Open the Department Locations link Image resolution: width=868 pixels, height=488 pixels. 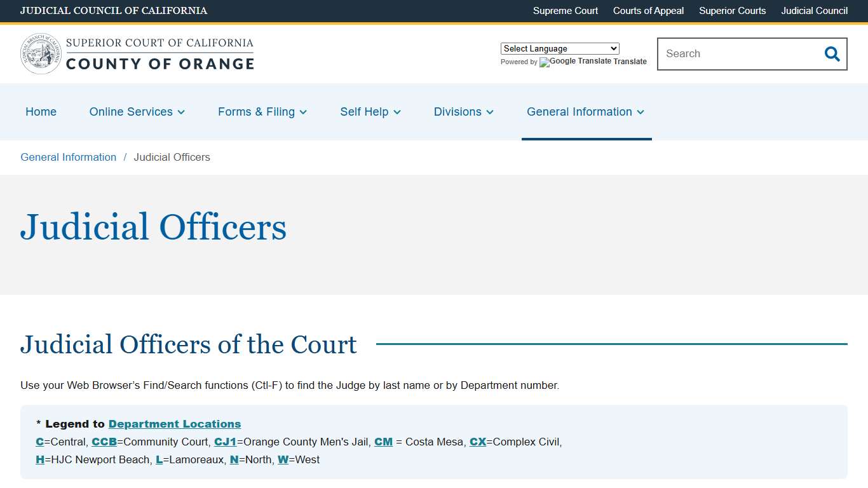(174, 424)
